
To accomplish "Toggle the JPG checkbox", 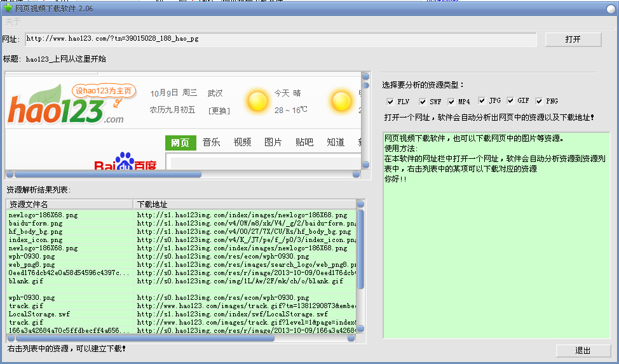I will 482,100.
